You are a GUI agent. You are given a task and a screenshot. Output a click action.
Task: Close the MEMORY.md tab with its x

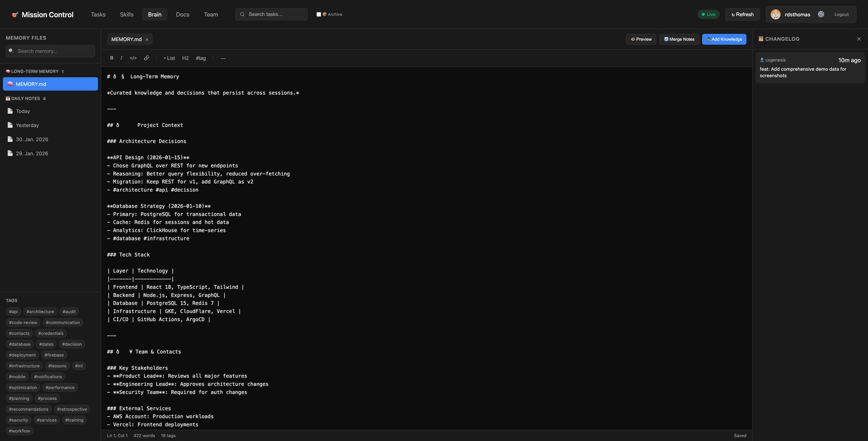[147, 39]
